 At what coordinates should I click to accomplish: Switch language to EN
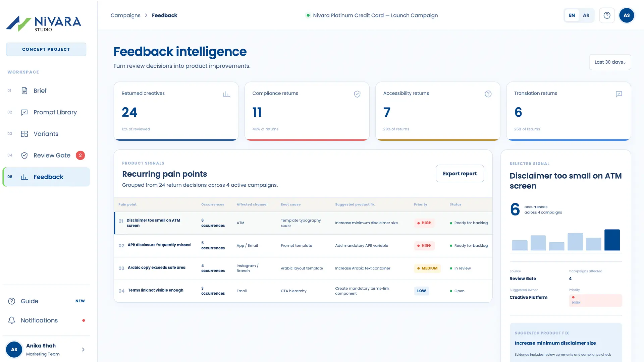click(572, 15)
